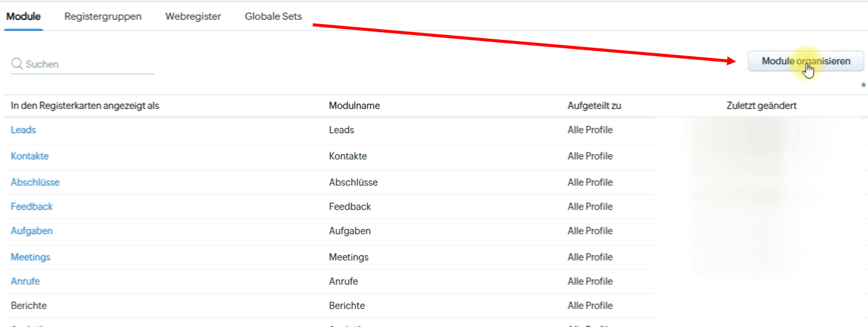Screen dimensions: 868x327
Task: Go to the Globale Sets tab
Action: click(x=273, y=16)
